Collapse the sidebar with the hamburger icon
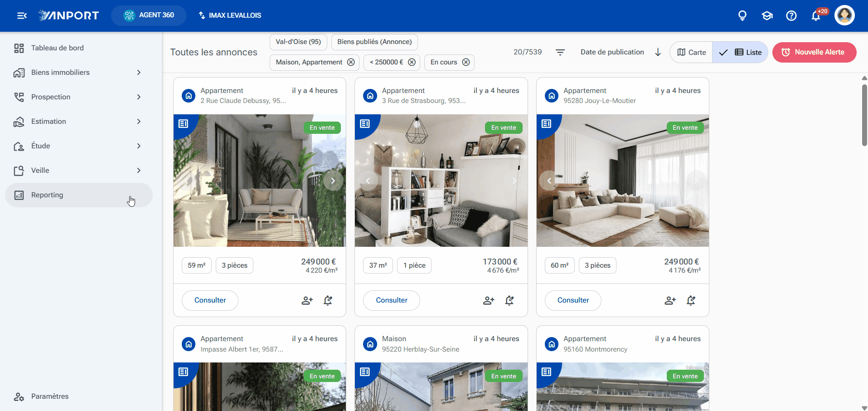 [22, 15]
